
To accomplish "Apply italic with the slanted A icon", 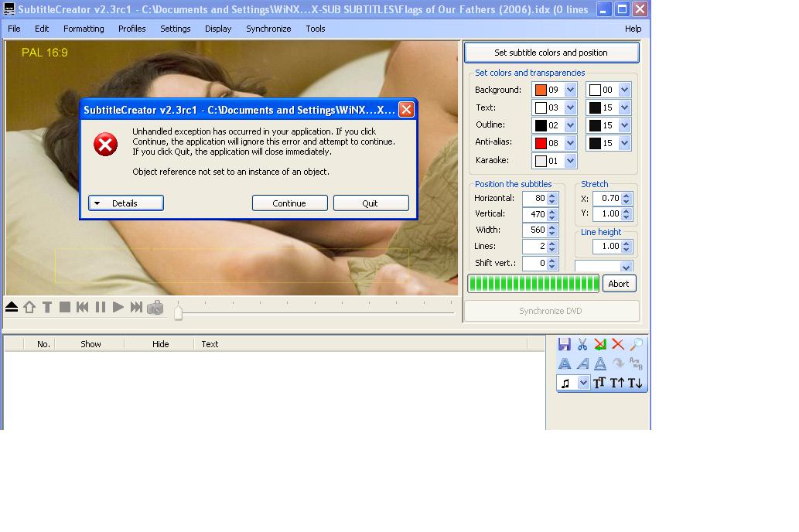I will click(582, 363).
